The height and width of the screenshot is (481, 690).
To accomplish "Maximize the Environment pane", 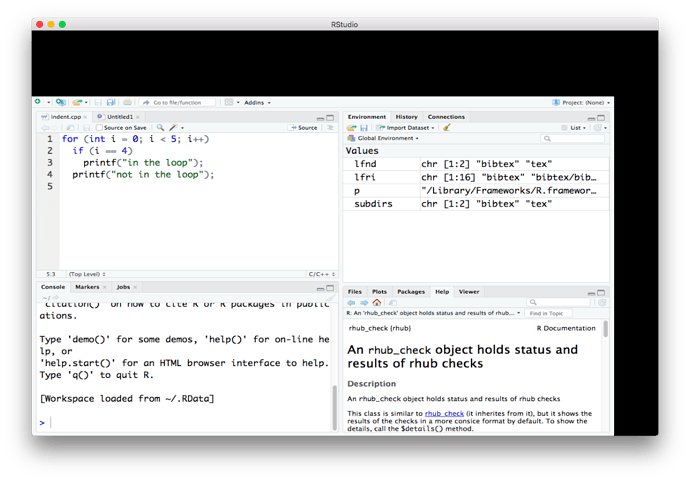I will click(x=601, y=117).
